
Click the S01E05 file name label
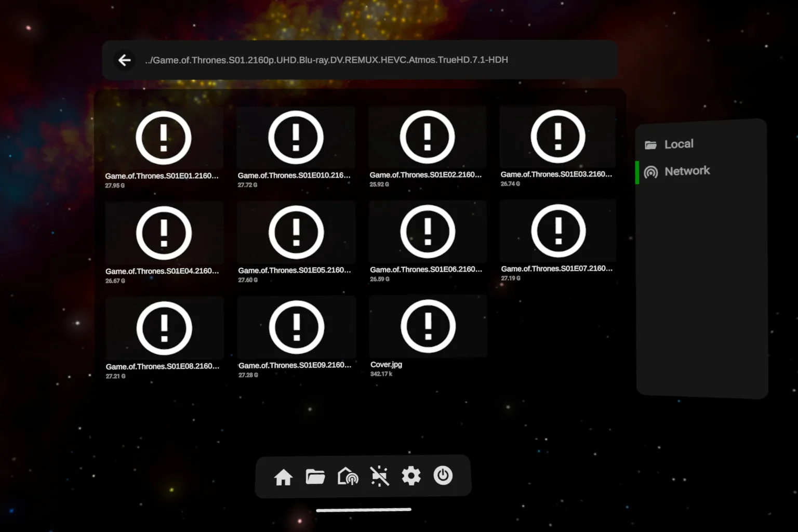tap(295, 271)
